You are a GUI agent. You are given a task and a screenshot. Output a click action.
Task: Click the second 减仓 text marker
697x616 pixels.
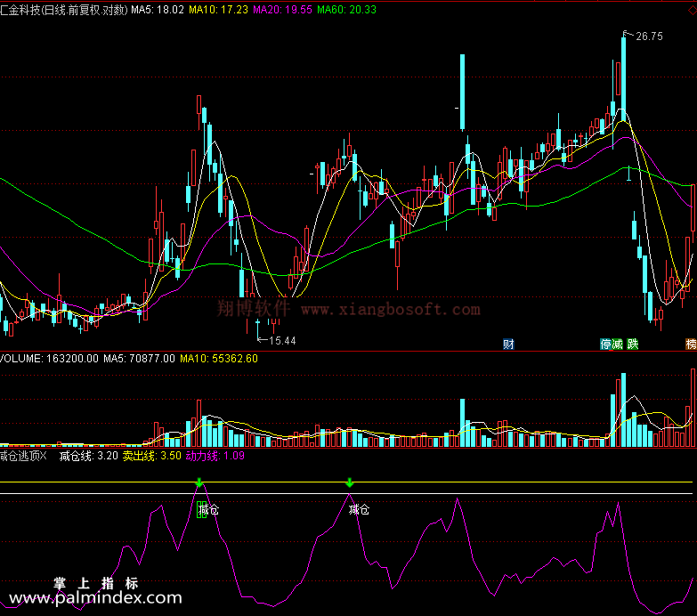pos(359,509)
